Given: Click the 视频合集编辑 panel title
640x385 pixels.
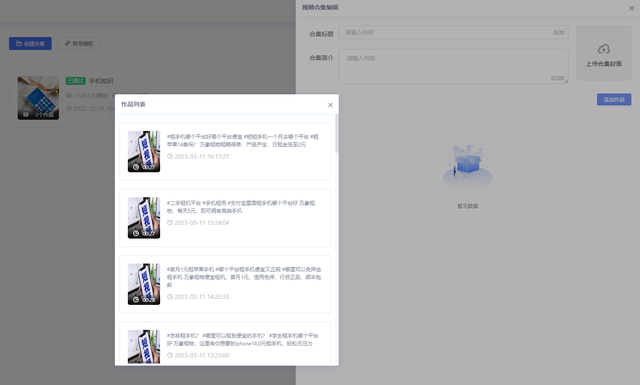Looking at the screenshot, I should (320, 7).
